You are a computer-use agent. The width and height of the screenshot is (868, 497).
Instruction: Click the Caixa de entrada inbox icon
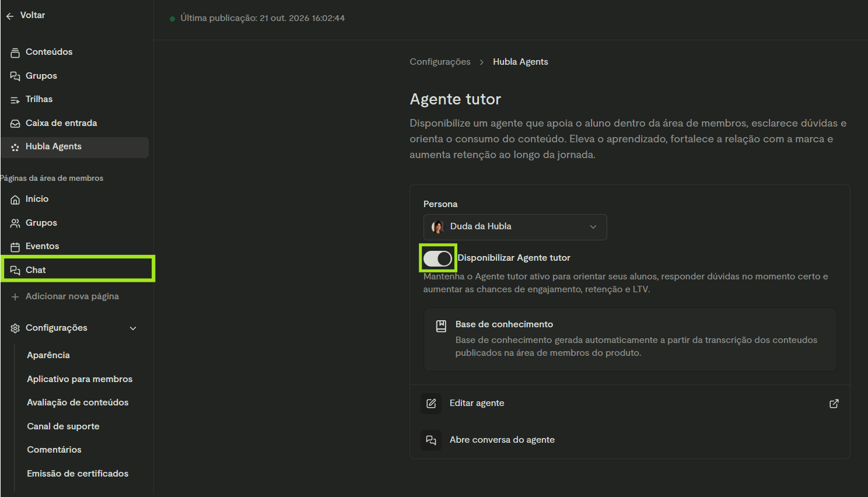pyautogui.click(x=15, y=124)
